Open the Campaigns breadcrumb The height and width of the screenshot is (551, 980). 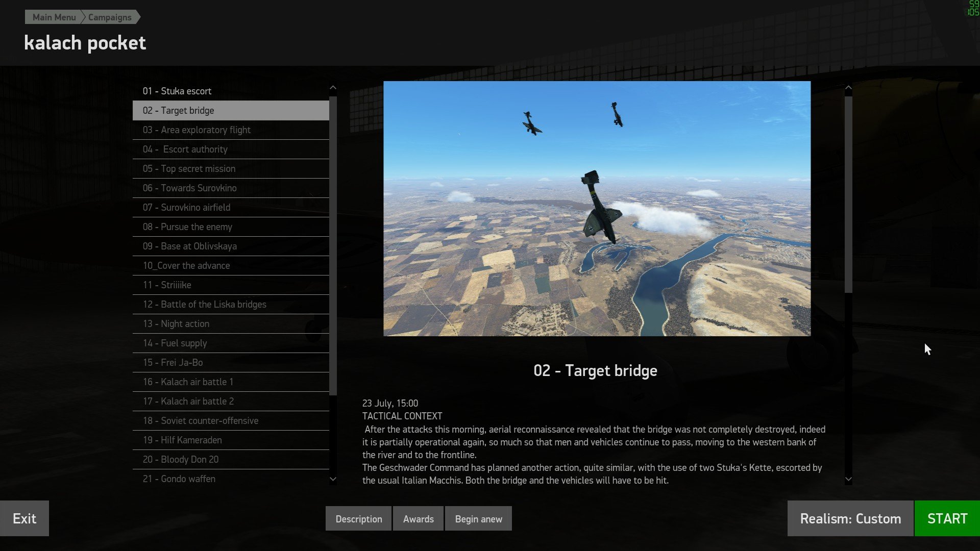[x=110, y=17]
